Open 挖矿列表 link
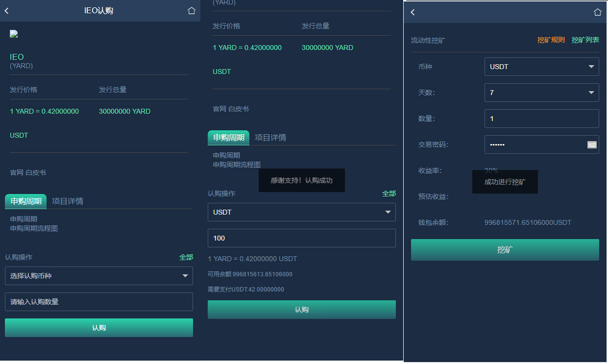Screen dimensions: 608x364 coord(585,40)
